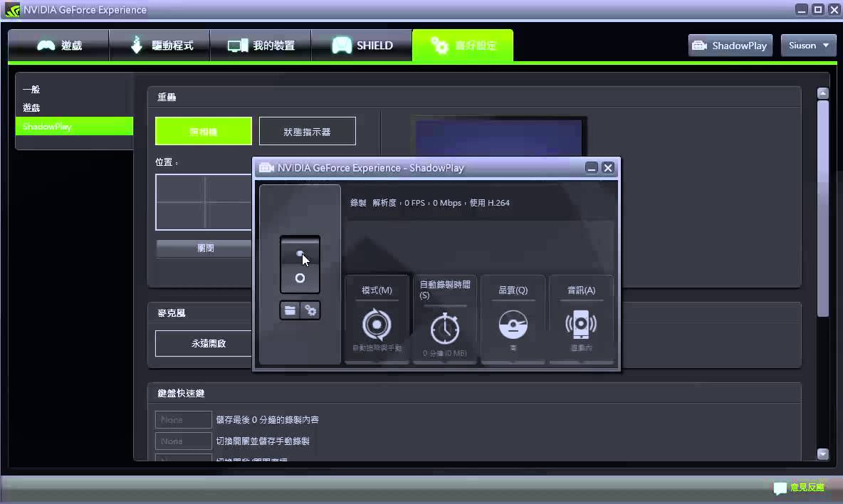Open 自動錄製時間(S) timer setting
Viewport: 843px width, 504px height.
[x=444, y=320]
